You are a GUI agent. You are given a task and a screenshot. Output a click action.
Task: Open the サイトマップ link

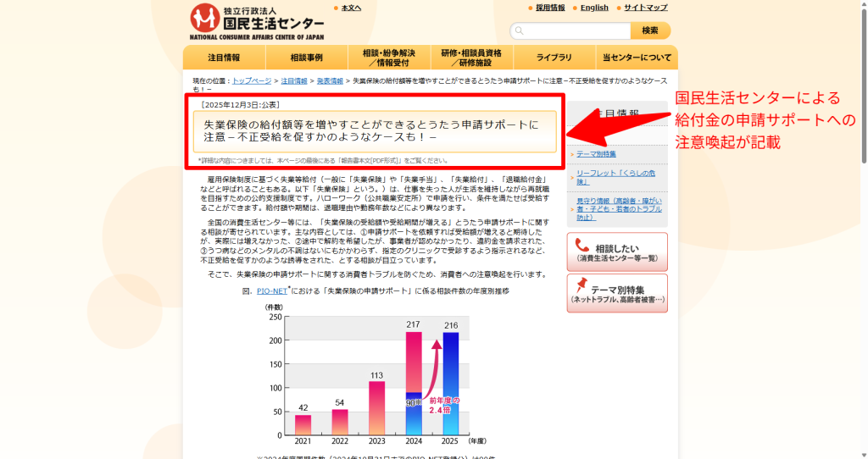pos(645,8)
